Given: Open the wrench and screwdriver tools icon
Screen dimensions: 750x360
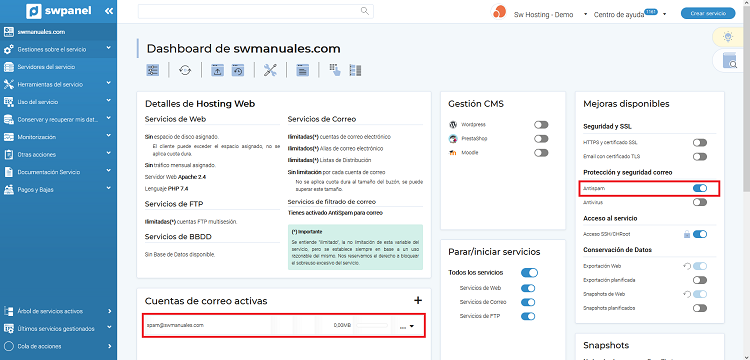Looking at the screenshot, I should [x=270, y=70].
